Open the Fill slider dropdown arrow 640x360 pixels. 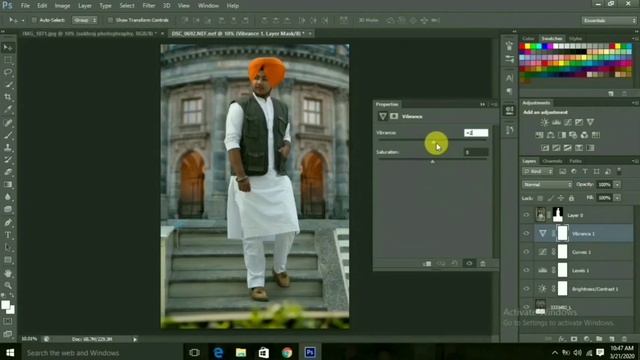tap(617, 198)
